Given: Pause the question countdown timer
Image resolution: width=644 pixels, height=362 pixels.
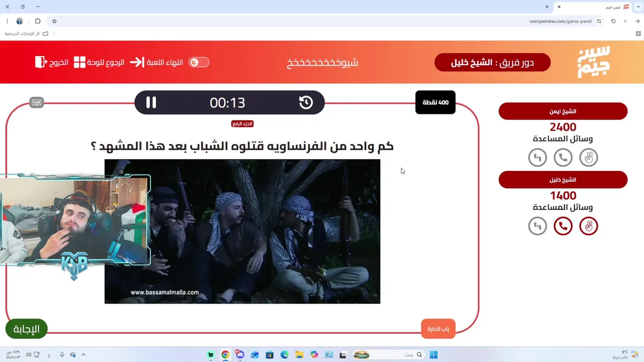Looking at the screenshot, I should (x=151, y=103).
